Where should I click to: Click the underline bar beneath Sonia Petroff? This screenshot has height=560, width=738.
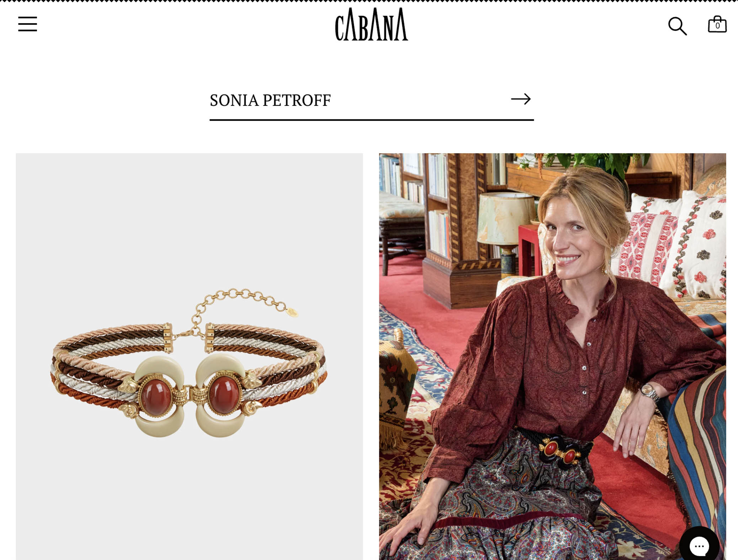371,120
